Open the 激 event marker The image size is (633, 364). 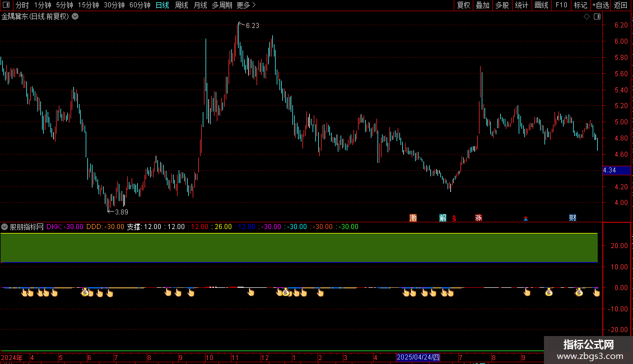pos(413,218)
